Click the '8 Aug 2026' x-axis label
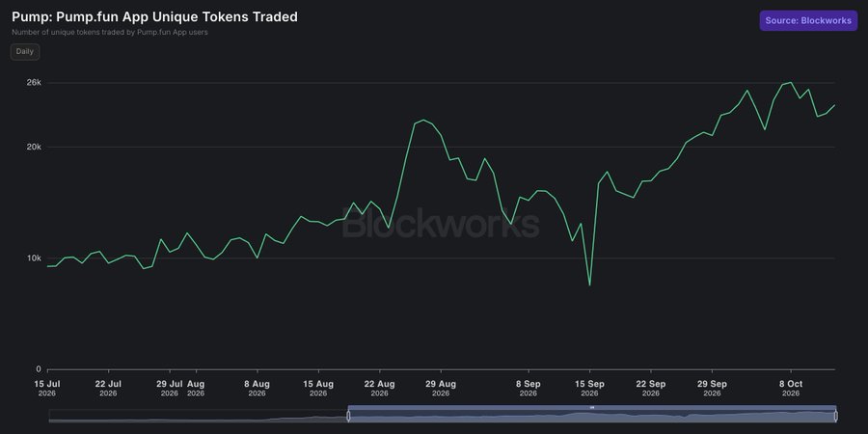Viewport: 868px width, 434px height. click(257, 388)
